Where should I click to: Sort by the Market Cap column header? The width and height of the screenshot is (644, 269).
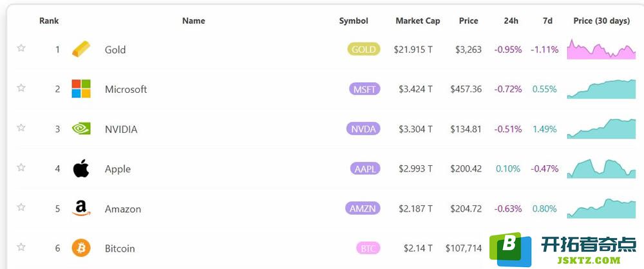coord(418,21)
